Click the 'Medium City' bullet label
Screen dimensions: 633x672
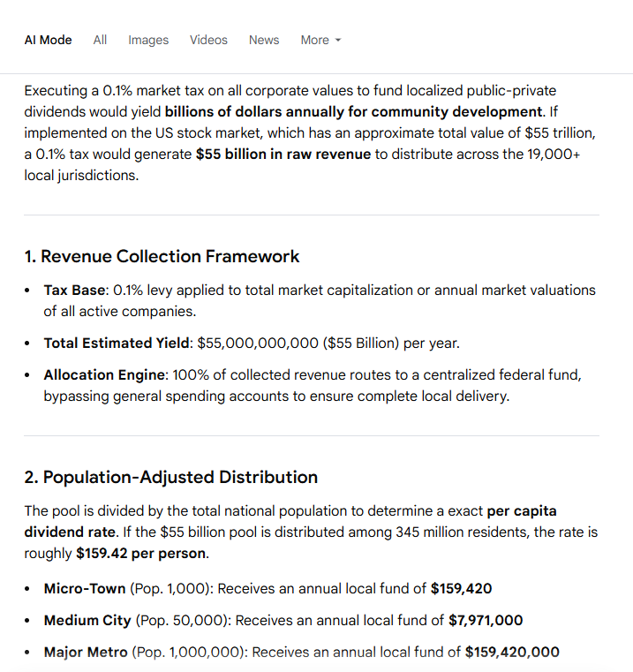pos(87,620)
